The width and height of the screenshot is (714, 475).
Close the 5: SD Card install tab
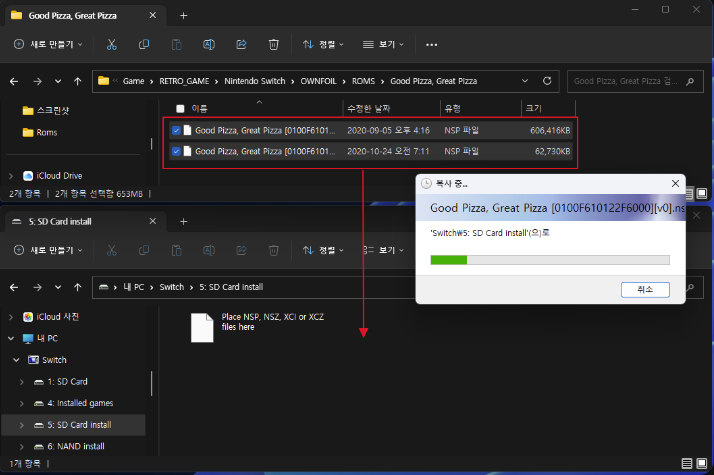pos(153,221)
